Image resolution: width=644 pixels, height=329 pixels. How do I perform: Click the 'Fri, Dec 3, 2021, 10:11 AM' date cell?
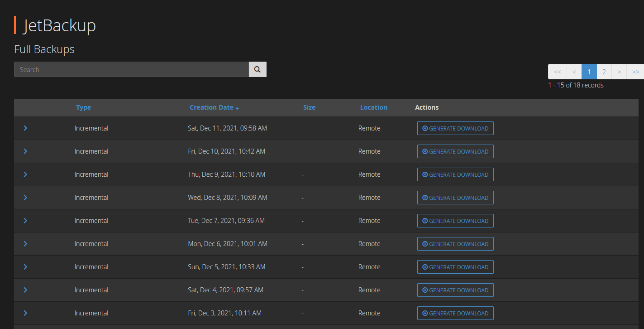(x=224, y=313)
